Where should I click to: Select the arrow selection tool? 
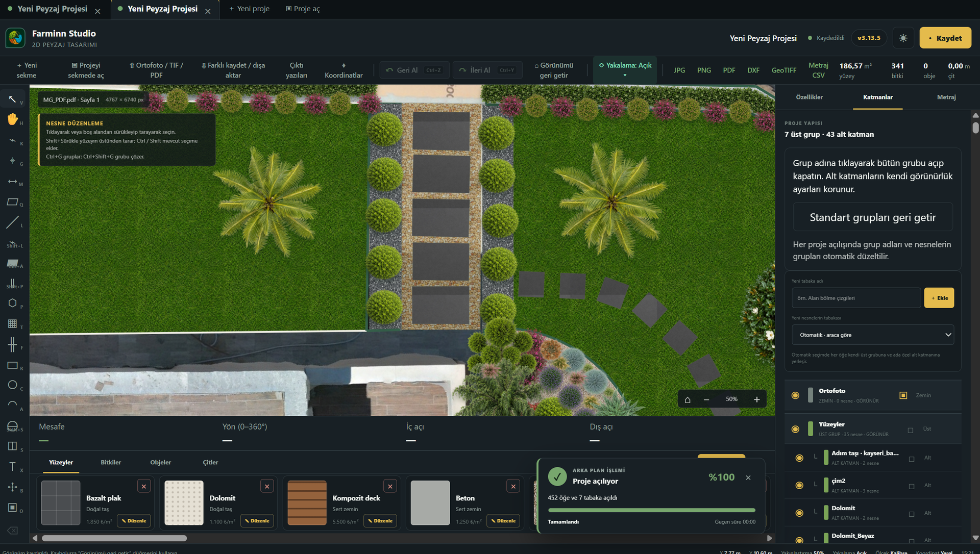pyautogui.click(x=13, y=99)
